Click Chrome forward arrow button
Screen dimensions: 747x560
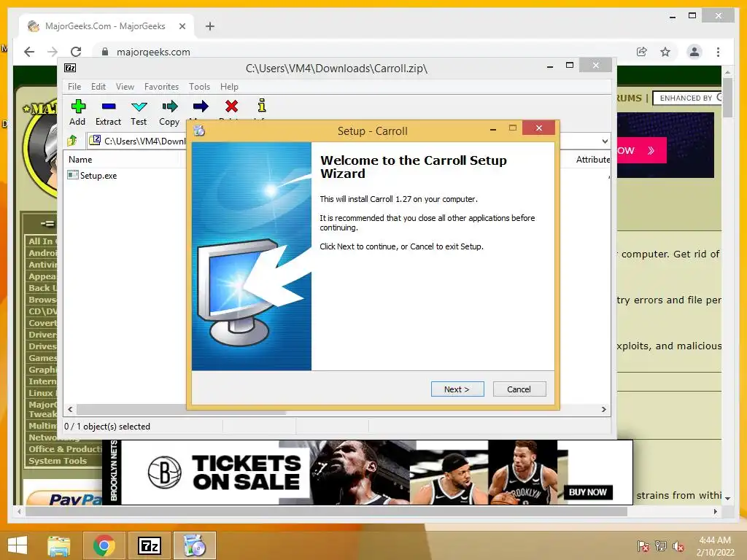[53, 52]
